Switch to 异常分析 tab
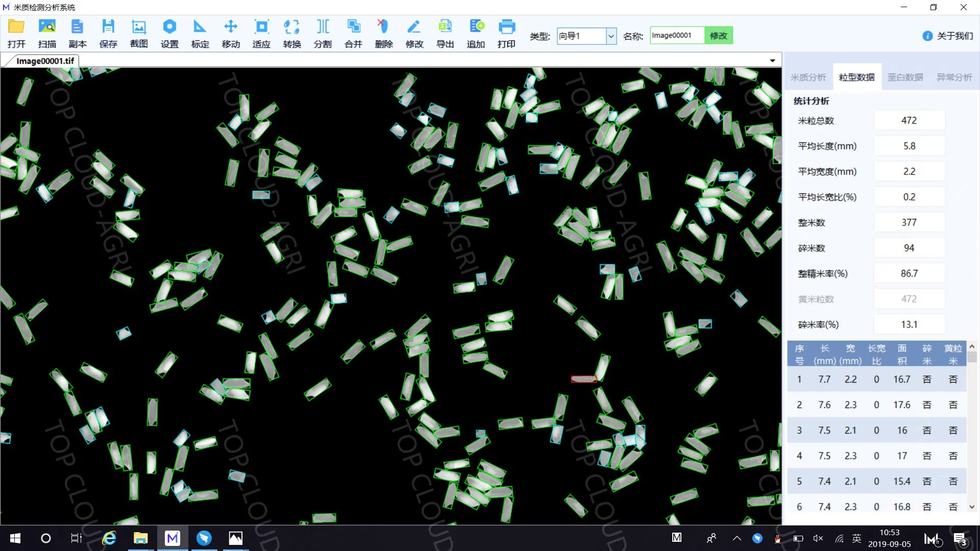This screenshot has width=980, height=551. 954,78
